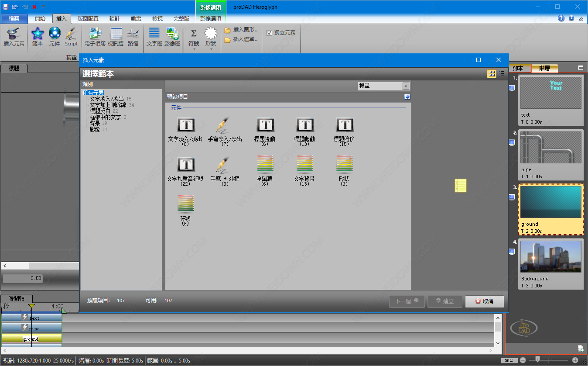Screen dimensions: 588x366
Task: Add a 影像層 image layer
Action: click(172, 33)
